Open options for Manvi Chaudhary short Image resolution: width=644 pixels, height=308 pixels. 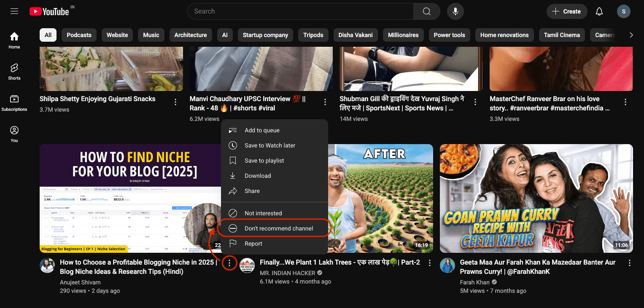[325, 102]
